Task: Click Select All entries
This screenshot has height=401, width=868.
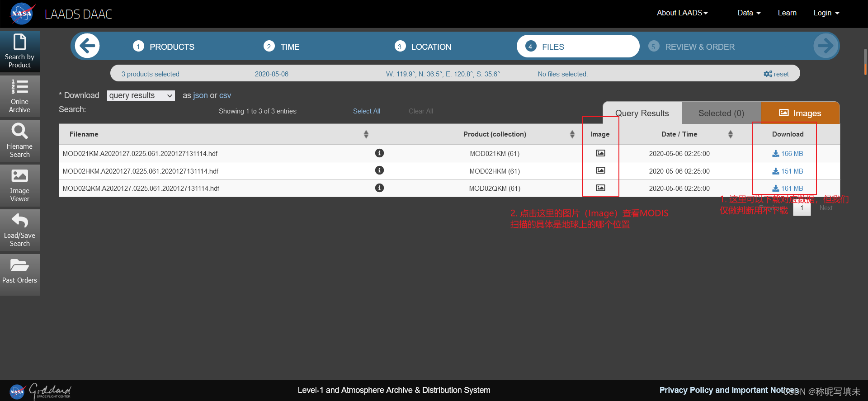Action: 367,111
